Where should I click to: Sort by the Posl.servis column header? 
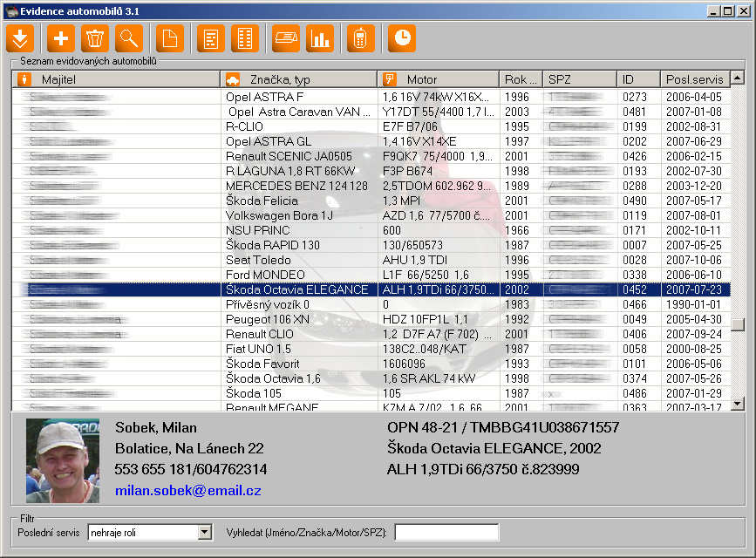click(x=695, y=79)
